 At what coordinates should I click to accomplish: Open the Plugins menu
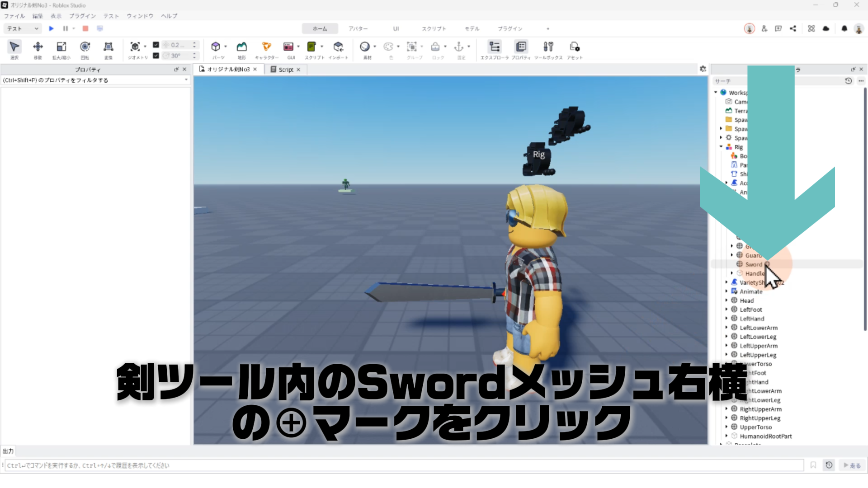[82, 16]
